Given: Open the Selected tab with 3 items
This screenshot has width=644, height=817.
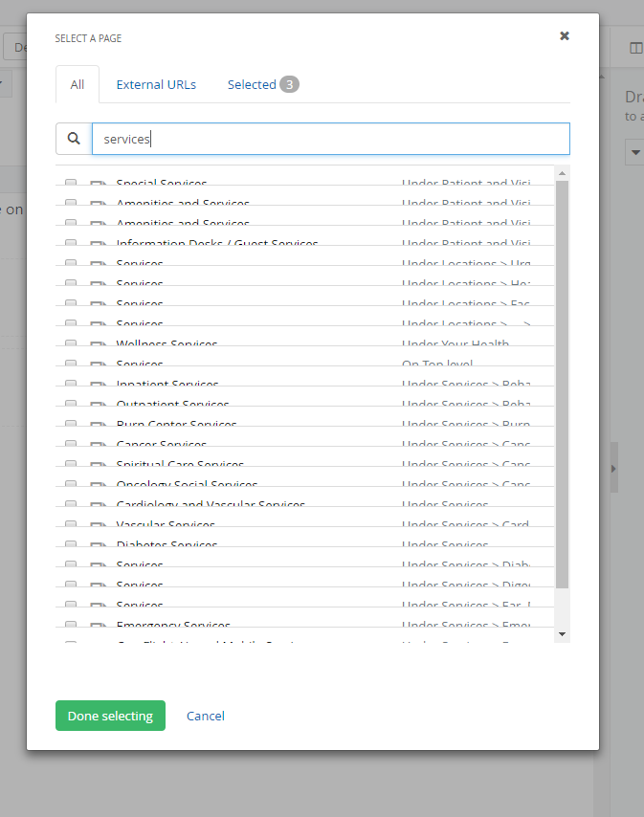Looking at the screenshot, I should tap(262, 84).
